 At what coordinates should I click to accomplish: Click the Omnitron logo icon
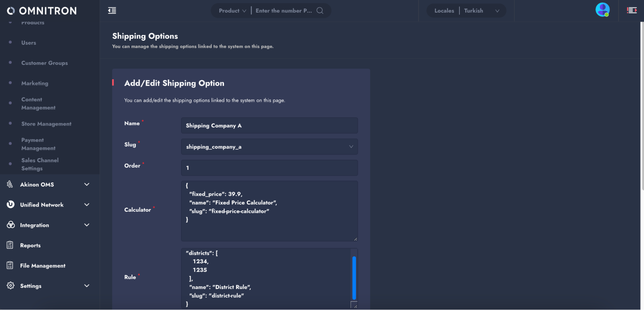tap(11, 11)
